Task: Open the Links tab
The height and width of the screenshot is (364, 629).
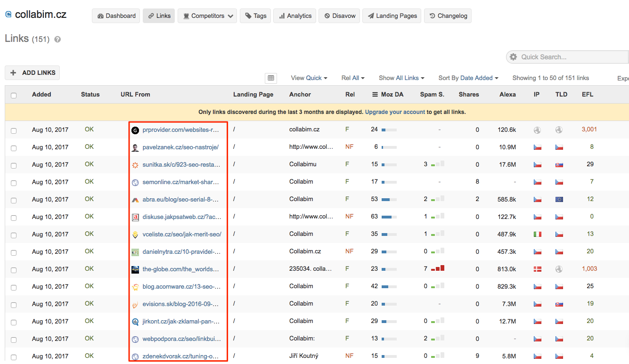Action: pyautogui.click(x=159, y=16)
